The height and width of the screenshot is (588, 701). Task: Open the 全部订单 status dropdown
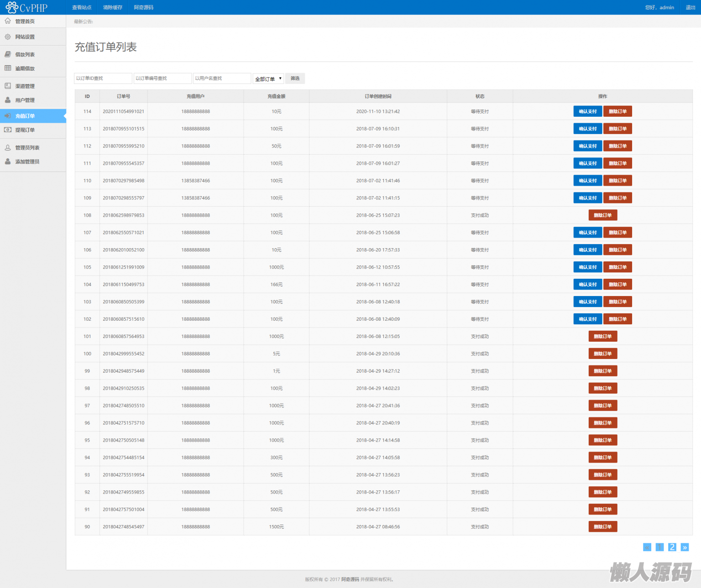(x=268, y=79)
